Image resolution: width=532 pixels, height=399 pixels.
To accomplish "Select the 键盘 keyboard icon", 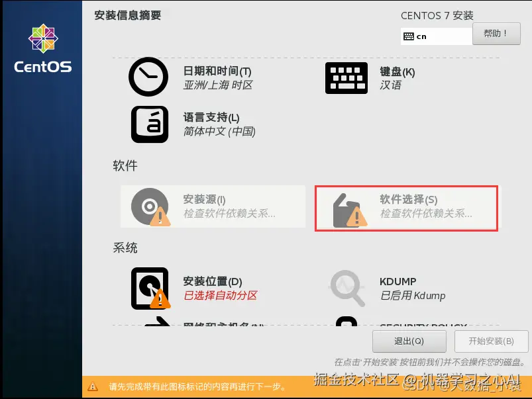I will coord(345,77).
